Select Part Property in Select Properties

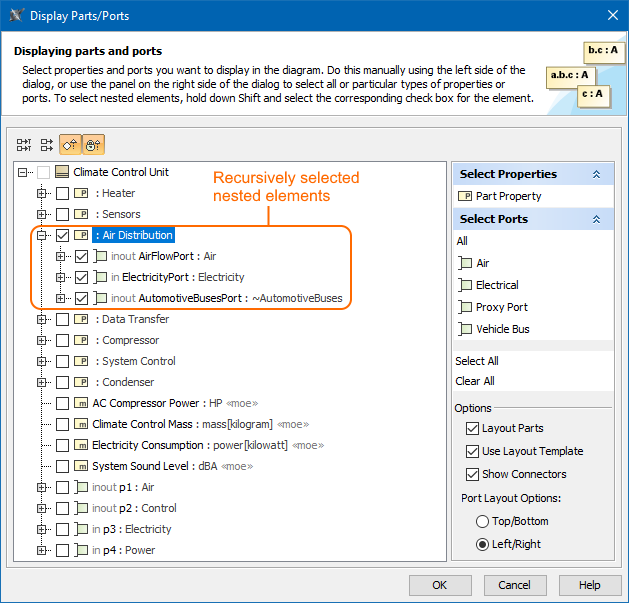click(x=508, y=196)
